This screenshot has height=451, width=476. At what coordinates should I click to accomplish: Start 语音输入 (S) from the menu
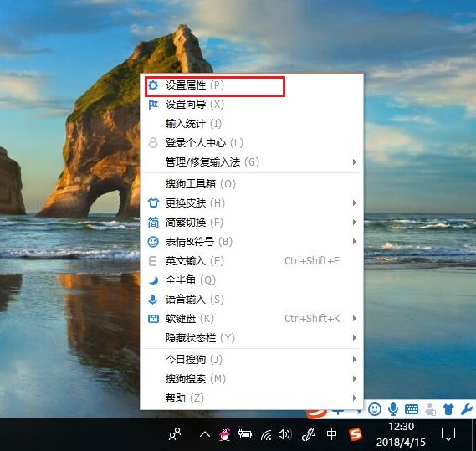tap(252, 300)
